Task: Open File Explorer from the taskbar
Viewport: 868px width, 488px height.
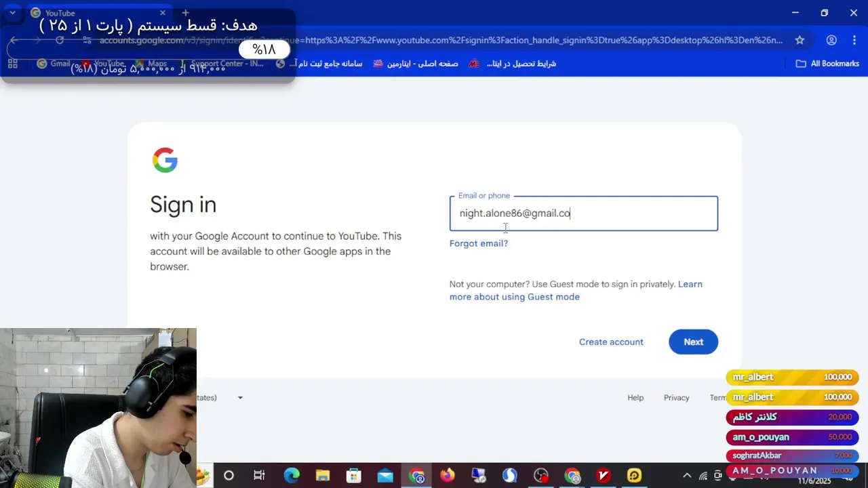Action: coord(323,476)
